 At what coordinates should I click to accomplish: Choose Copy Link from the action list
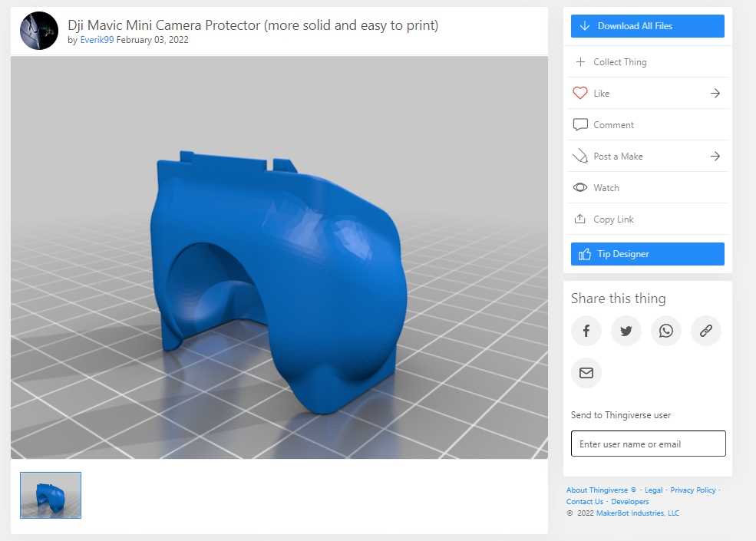coord(613,219)
